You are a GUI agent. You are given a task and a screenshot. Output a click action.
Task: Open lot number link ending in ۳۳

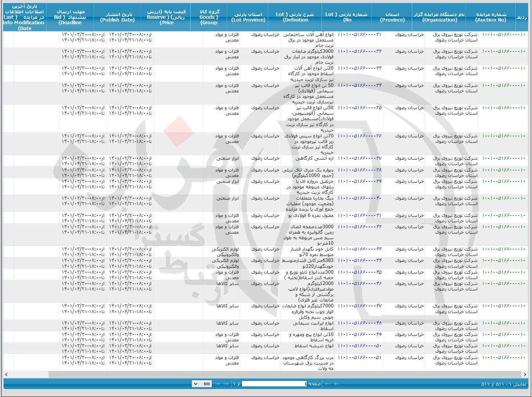359,69
